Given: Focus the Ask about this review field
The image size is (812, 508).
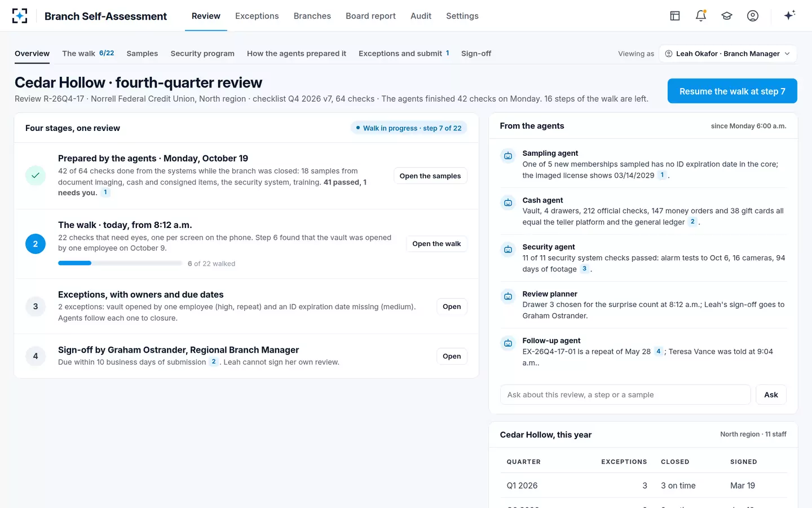Looking at the screenshot, I should [x=625, y=395].
